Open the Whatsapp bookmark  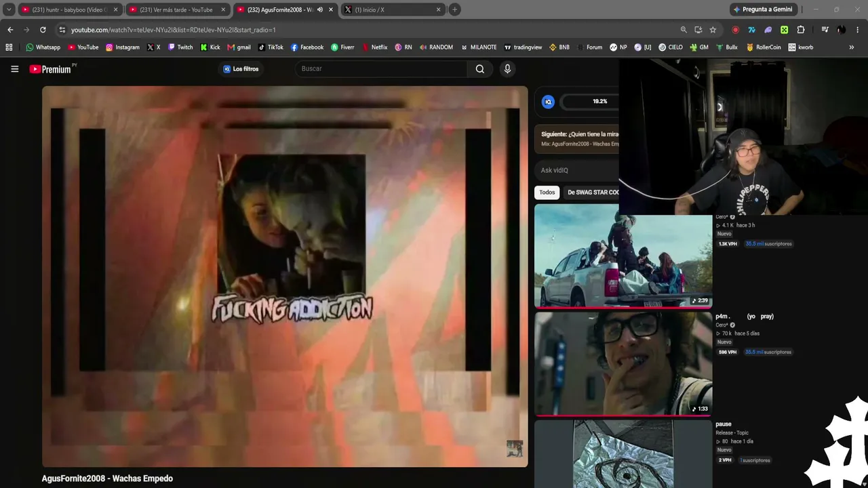pyautogui.click(x=43, y=47)
